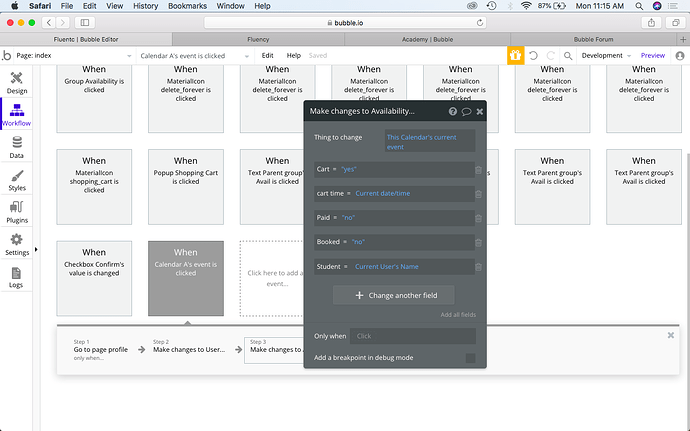690x431 pixels.
Task: Select Group Availability is clicked event
Action: (94, 99)
